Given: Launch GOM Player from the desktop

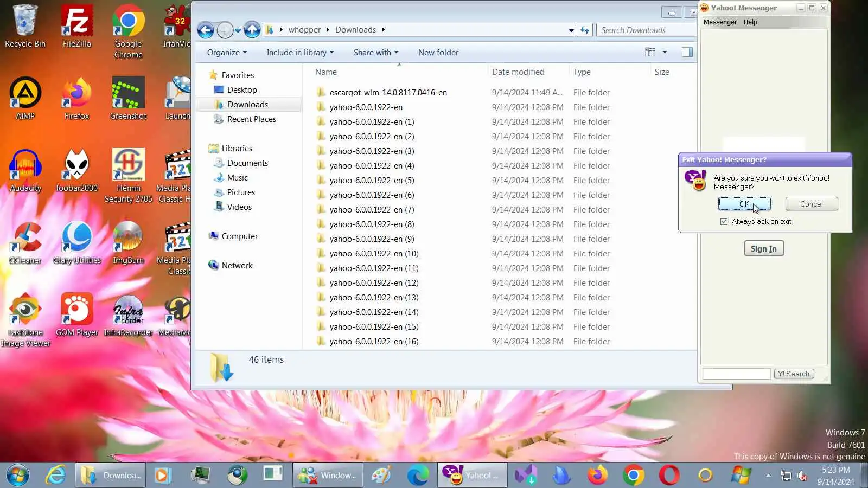Looking at the screenshot, I should 76,314.
